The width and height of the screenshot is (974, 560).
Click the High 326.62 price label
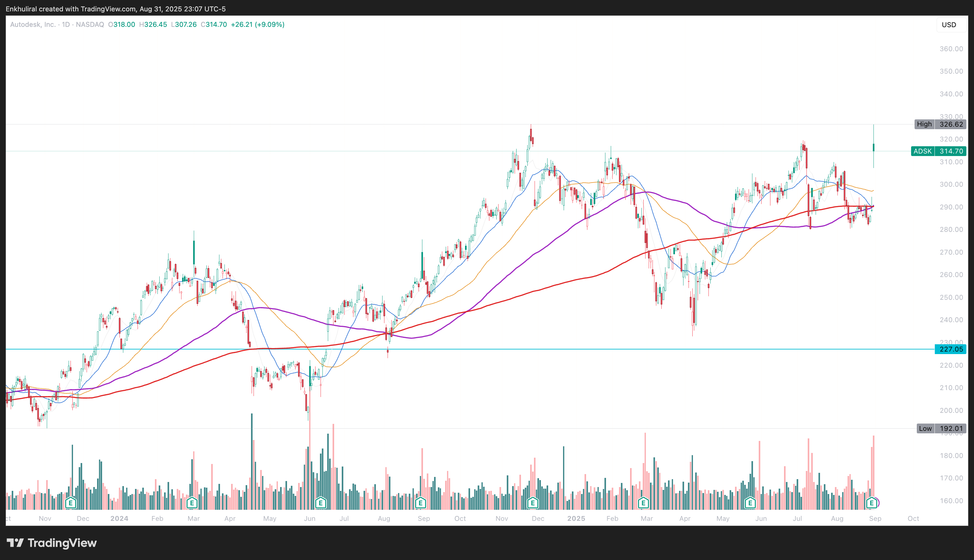pyautogui.click(x=940, y=124)
